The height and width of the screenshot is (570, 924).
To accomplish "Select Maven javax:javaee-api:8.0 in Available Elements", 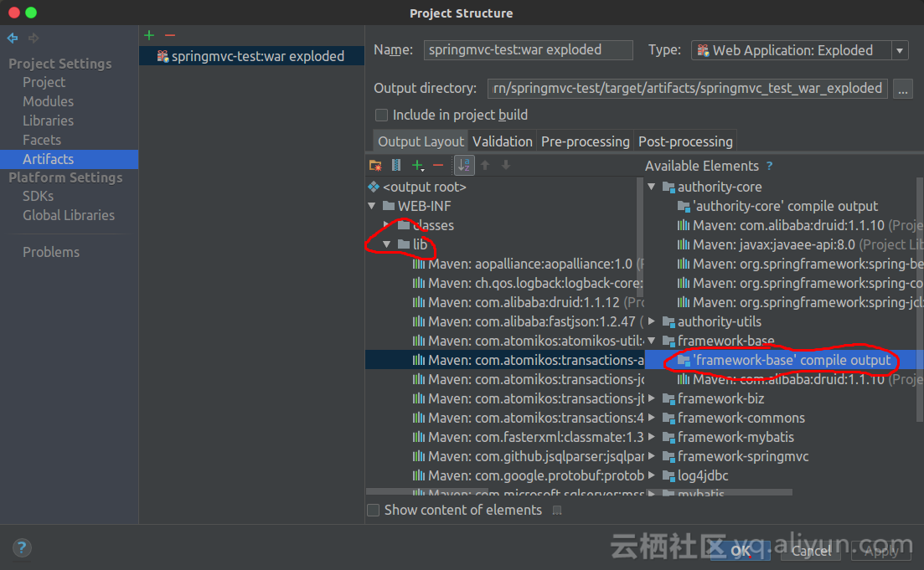I will [x=800, y=244].
